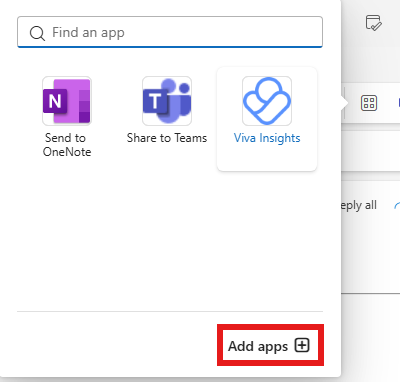
Task: Click the Find an app search field
Action: click(170, 32)
